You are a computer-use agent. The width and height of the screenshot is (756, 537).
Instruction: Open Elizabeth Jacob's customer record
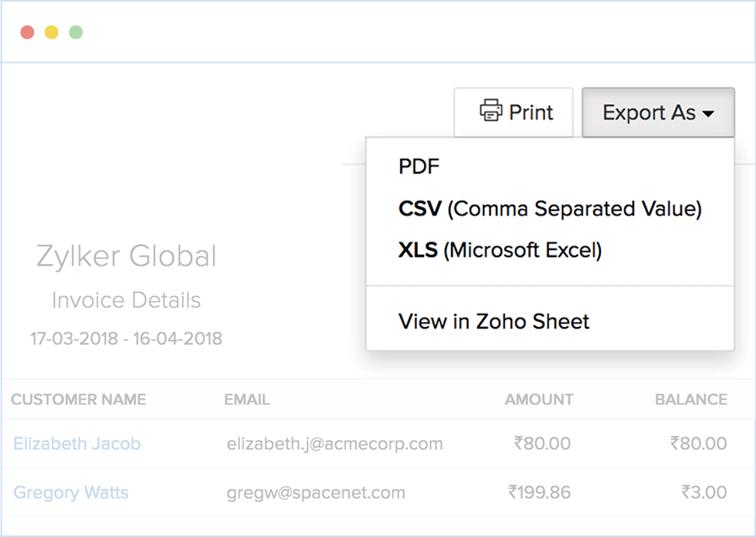click(x=76, y=444)
